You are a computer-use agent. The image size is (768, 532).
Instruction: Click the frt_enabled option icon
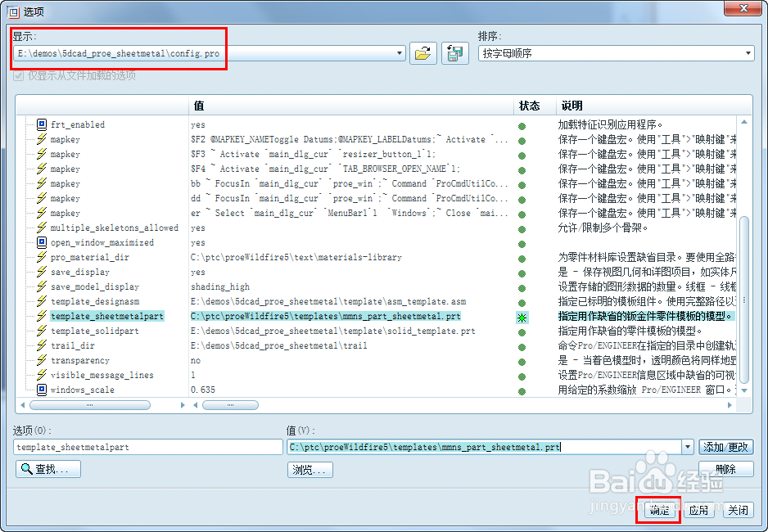(42, 124)
